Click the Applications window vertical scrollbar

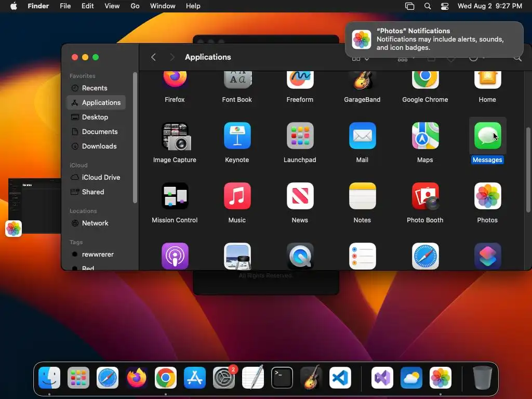tap(528, 170)
